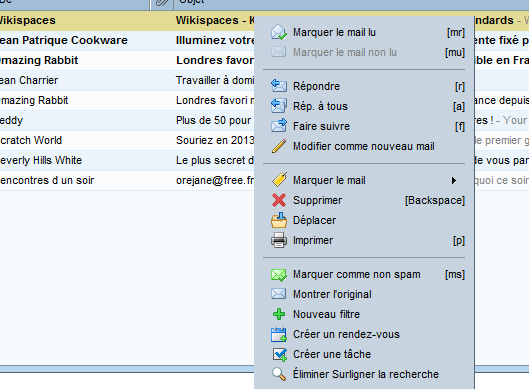Screen dimensions: 529x389
Task: Click the magnifier icon for Éliminer Surligner
Action: (279, 374)
